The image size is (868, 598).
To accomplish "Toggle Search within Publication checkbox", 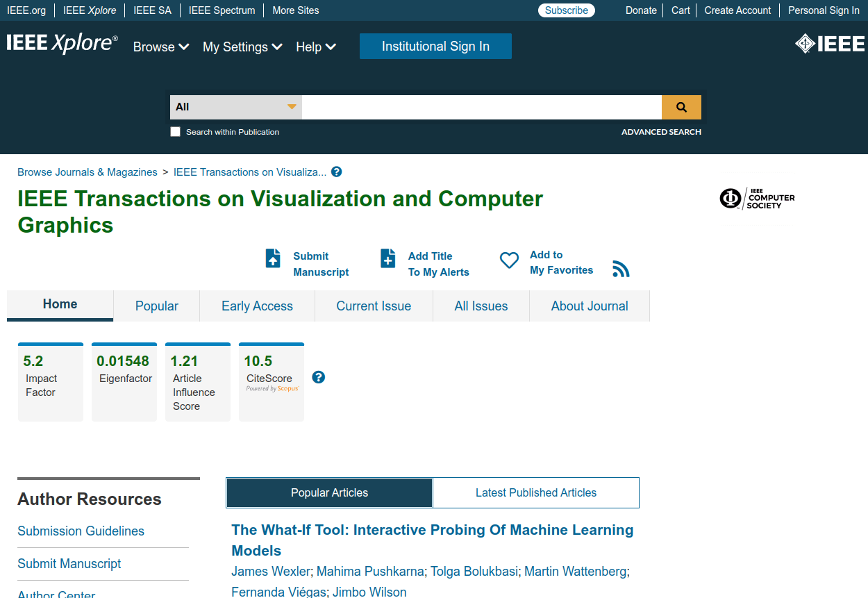I will pyautogui.click(x=176, y=132).
